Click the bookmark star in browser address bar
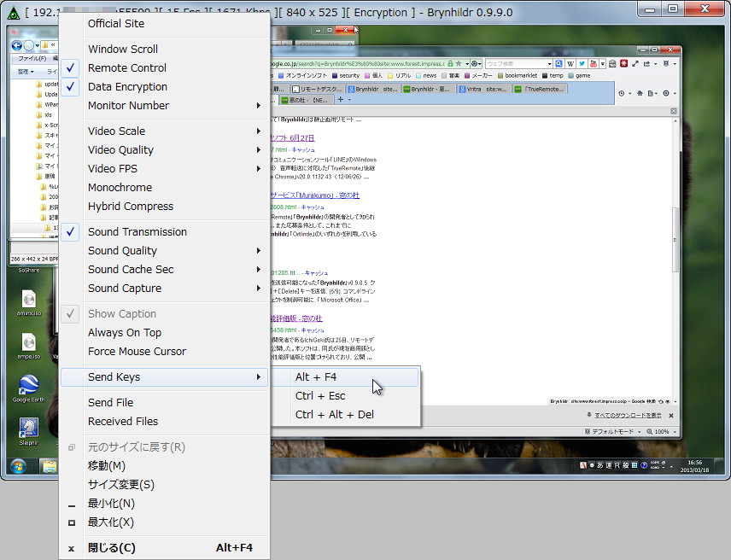Screen dimensions: 731x560 pos(459,63)
